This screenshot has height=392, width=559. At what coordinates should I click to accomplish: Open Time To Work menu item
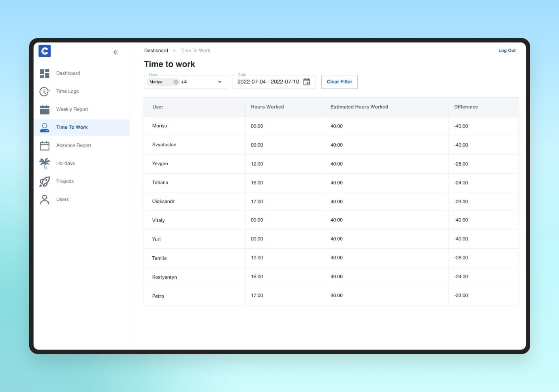(72, 127)
